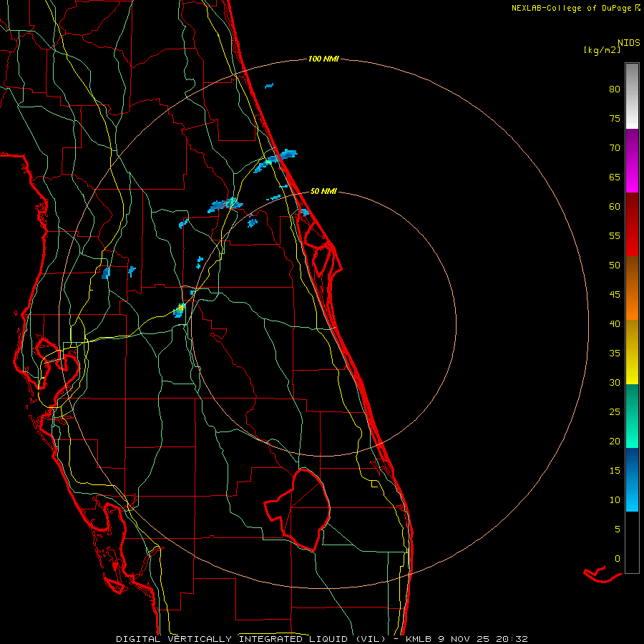Pick the black bottom segment of the color scale

[x=632, y=542]
